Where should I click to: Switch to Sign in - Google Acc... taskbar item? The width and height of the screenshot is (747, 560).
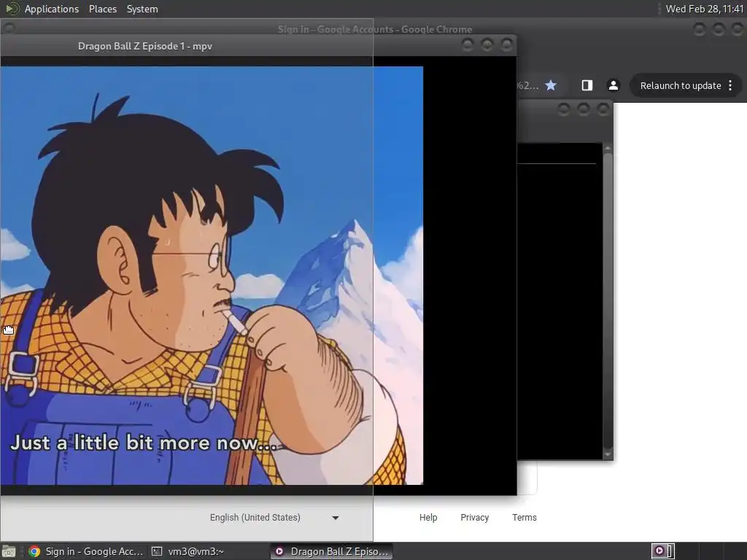tap(86, 551)
